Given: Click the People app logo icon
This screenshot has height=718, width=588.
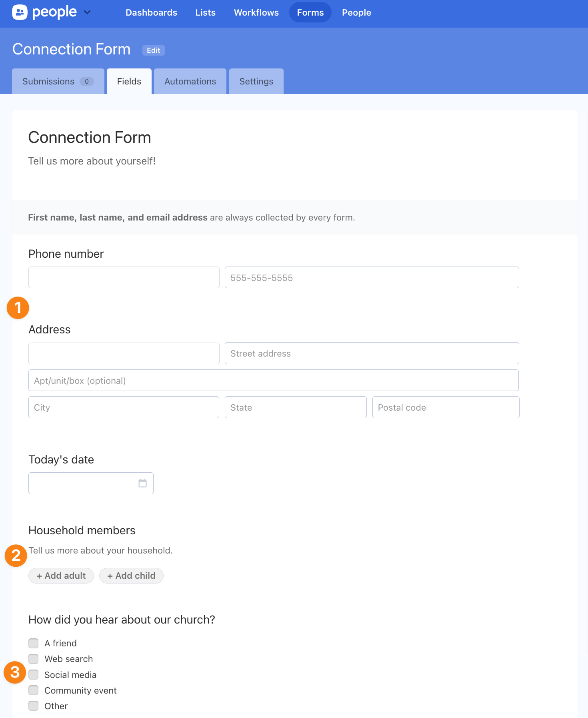Looking at the screenshot, I should pos(20,12).
